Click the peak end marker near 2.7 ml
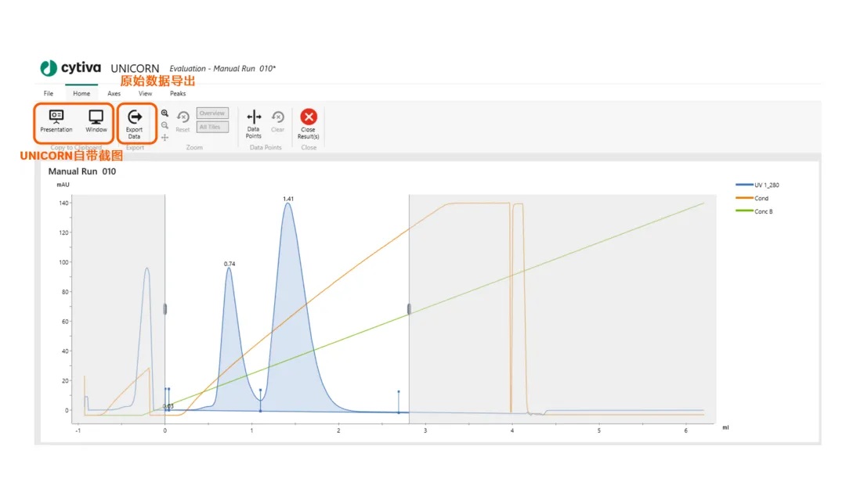 (399, 401)
